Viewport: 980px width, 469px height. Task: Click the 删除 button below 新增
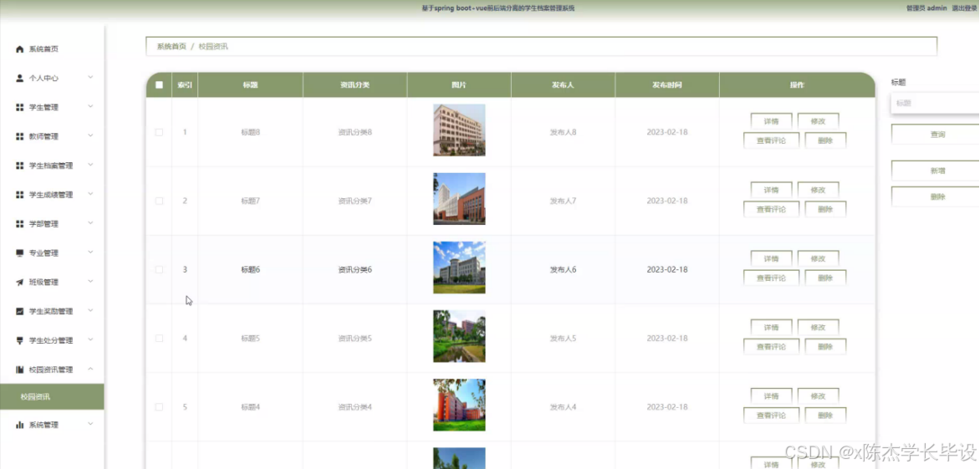(937, 196)
